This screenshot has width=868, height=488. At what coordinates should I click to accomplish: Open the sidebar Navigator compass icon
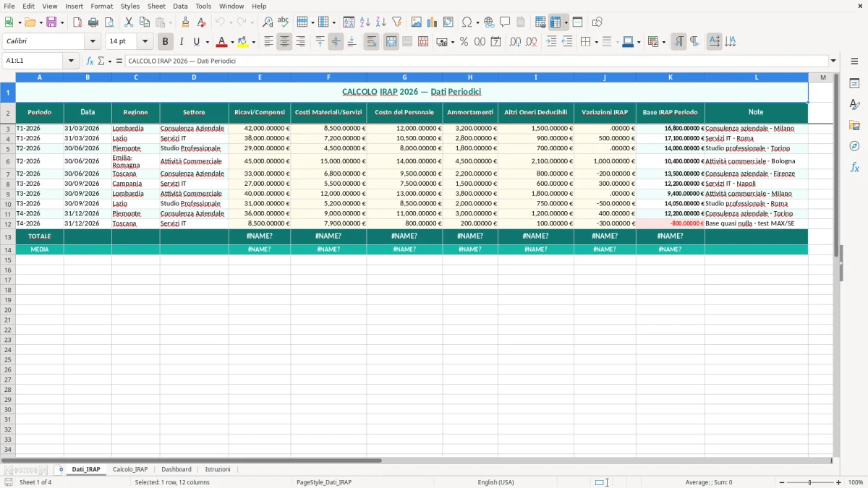tap(854, 146)
